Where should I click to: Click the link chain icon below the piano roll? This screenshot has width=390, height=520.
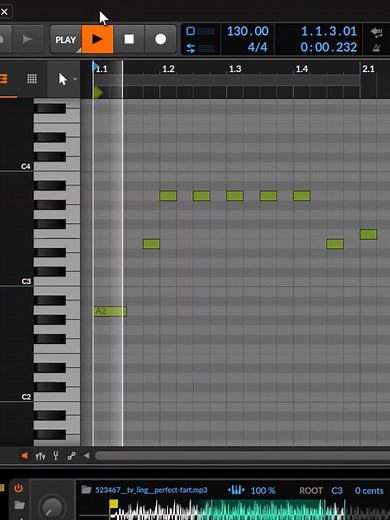[x=71, y=456]
